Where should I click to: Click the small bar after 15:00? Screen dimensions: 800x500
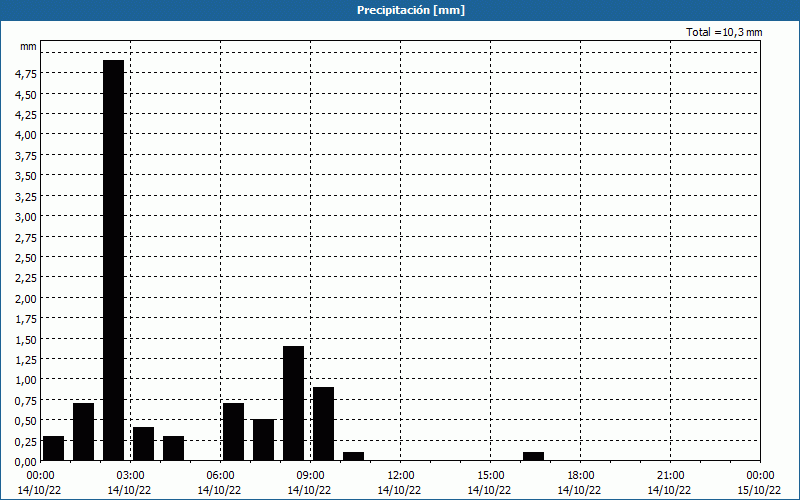(534, 457)
